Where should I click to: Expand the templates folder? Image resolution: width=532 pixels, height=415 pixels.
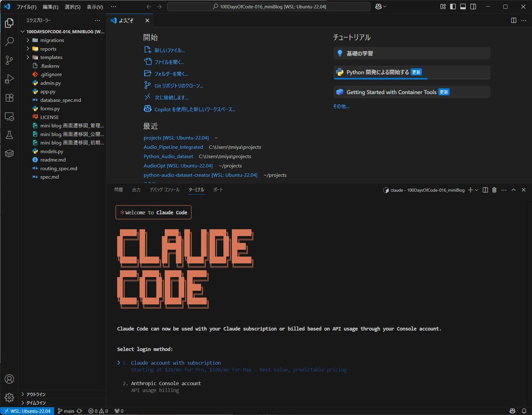62,57
